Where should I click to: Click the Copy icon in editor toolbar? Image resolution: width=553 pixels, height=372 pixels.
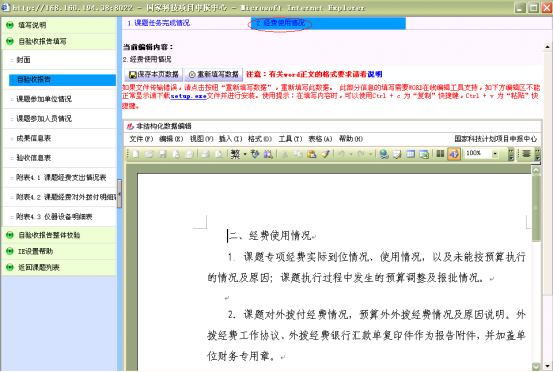[x=298, y=154]
